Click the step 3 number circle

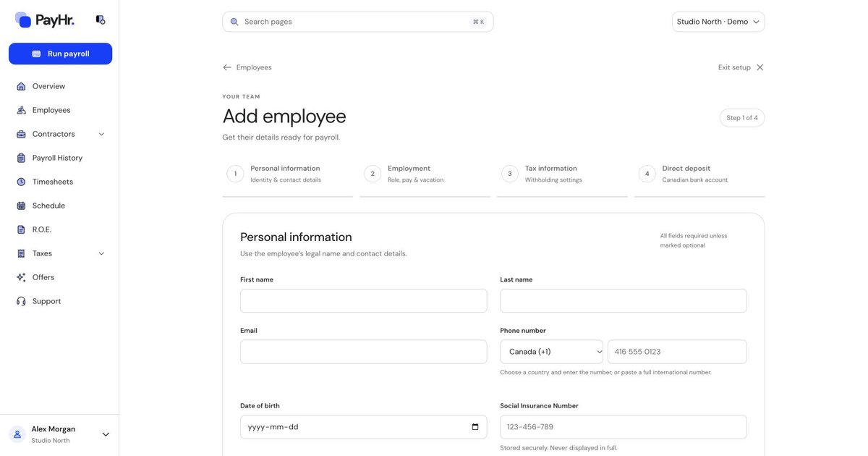(x=510, y=174)
